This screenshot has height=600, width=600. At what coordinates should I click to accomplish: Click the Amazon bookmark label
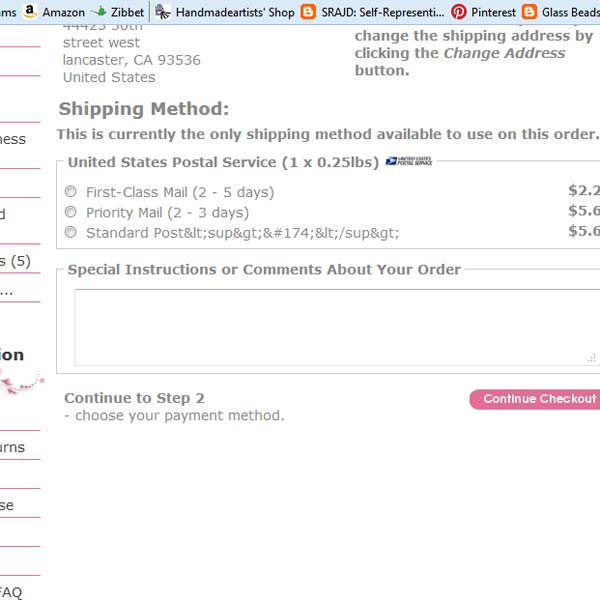pyautogui.click(x=64, y=13)
